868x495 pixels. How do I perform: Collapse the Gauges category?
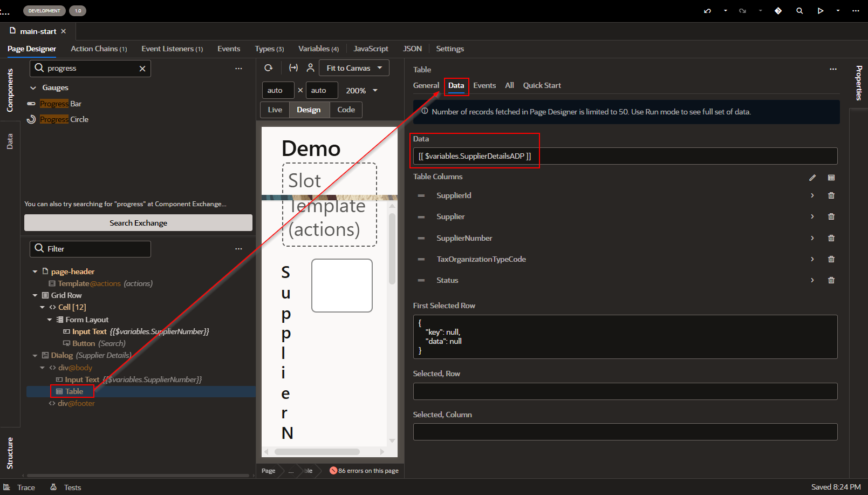tap(33, 87)
